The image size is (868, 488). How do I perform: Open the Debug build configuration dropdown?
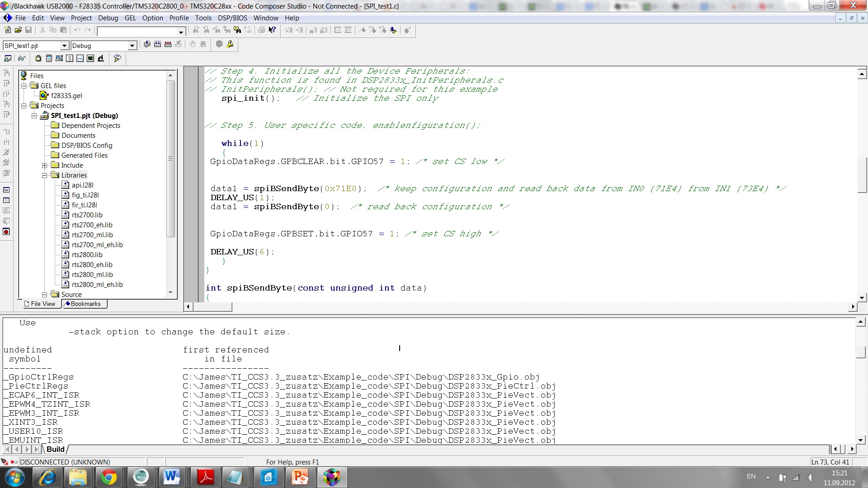[x=131, y=45]
